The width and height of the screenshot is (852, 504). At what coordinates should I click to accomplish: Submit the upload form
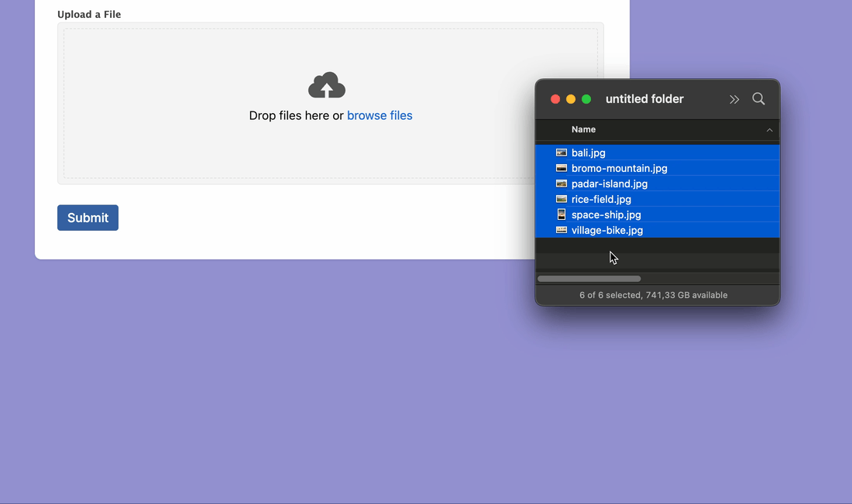click(x=88, y=218)
